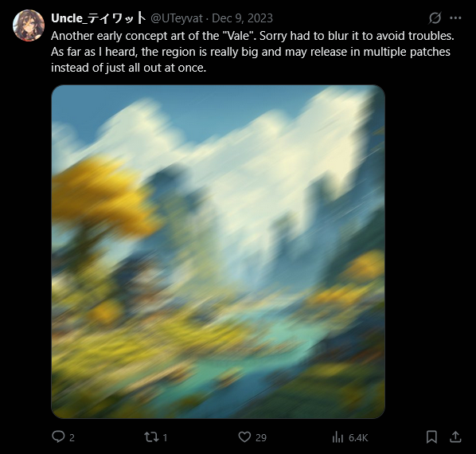Click the share upload icon

tap(455, 436)
